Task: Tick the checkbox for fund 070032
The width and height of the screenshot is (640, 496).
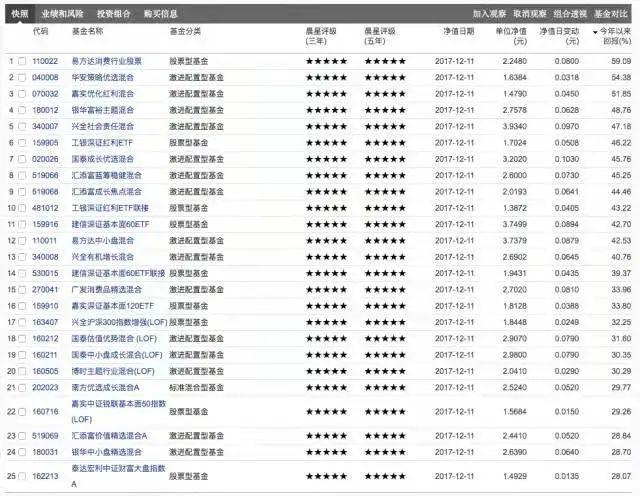Action: [x=22, y=94]
